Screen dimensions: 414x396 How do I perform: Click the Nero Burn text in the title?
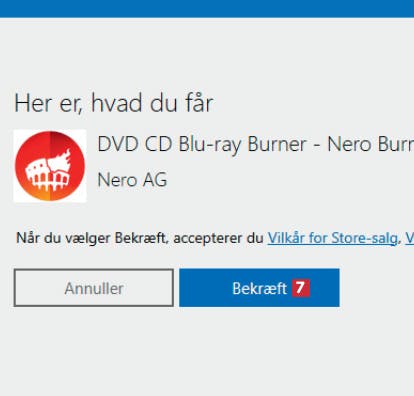(x=371, y=144)
